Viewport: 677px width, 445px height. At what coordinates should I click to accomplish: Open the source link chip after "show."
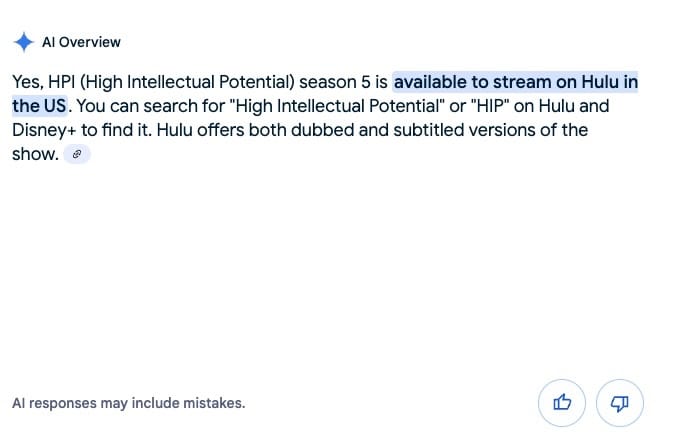pyautogui.click(x=77, y=154)
